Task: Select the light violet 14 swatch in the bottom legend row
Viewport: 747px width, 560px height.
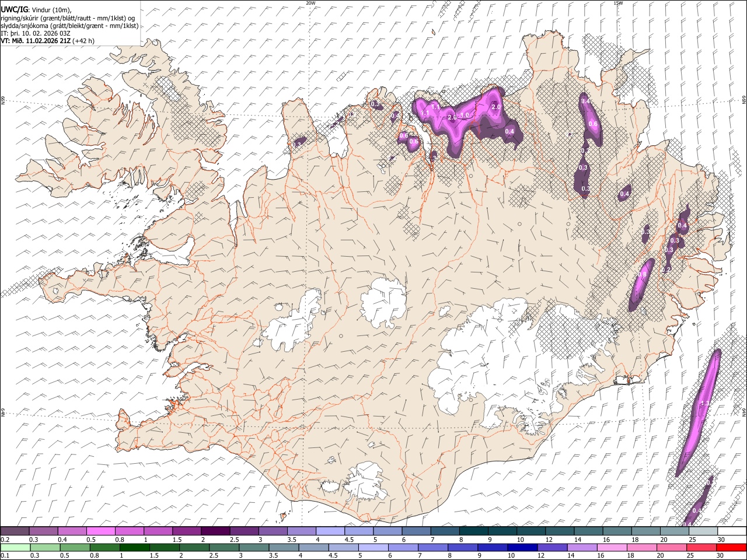Action: pyautogui.click(x=581, y=547)
